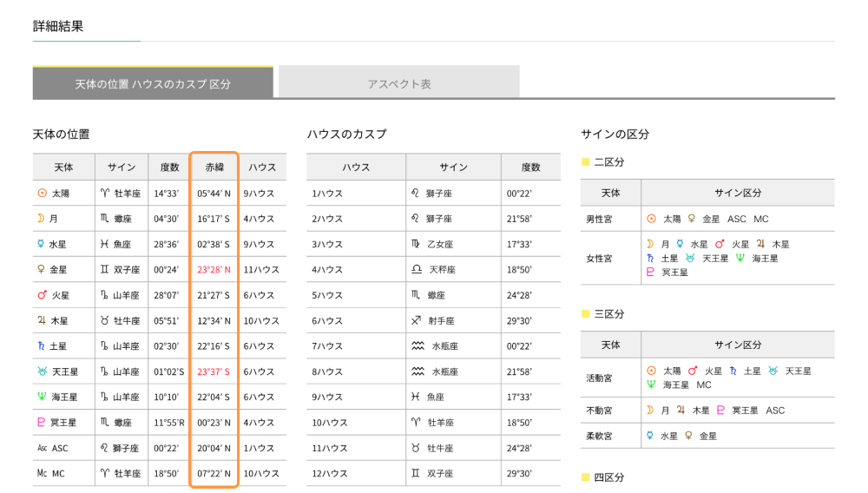Click the 天体の位置 section title
Screen dimensions: 868x493
tap(61, 134)
